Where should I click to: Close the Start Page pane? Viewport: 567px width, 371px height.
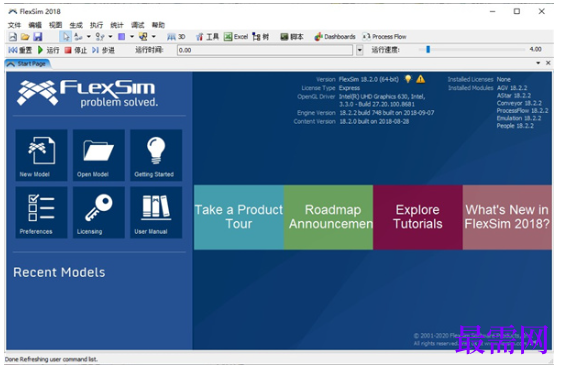point(548,63)
